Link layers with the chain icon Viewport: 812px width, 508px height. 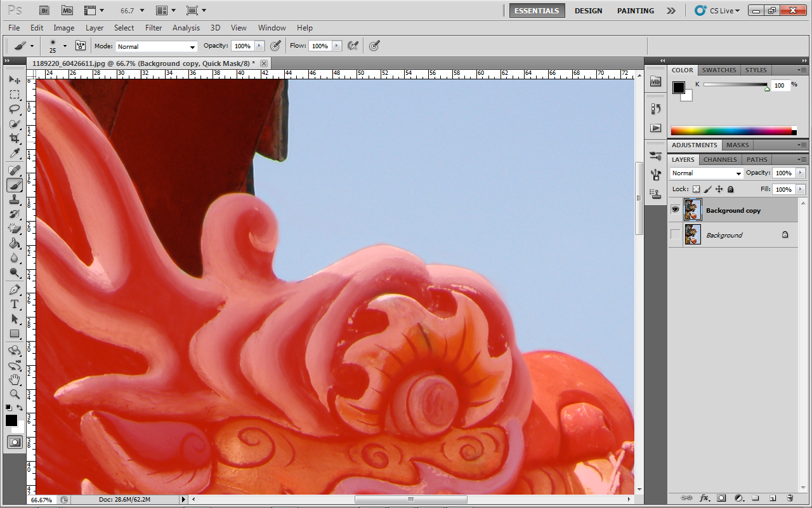[686, 498]
